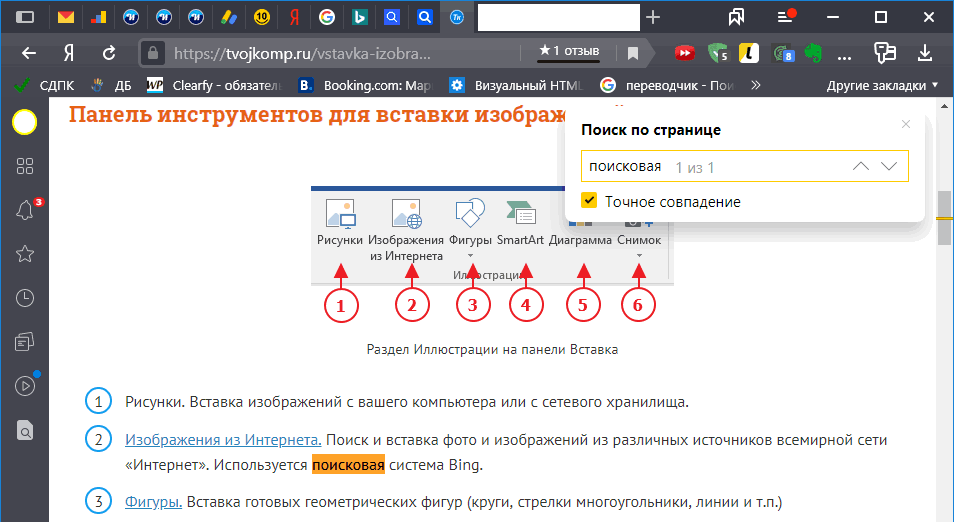The height and width of the screenshot is (522, 954).
Task: Open the sidebar services grid icon
Action: pyautogui.click(x=25, y=166)
